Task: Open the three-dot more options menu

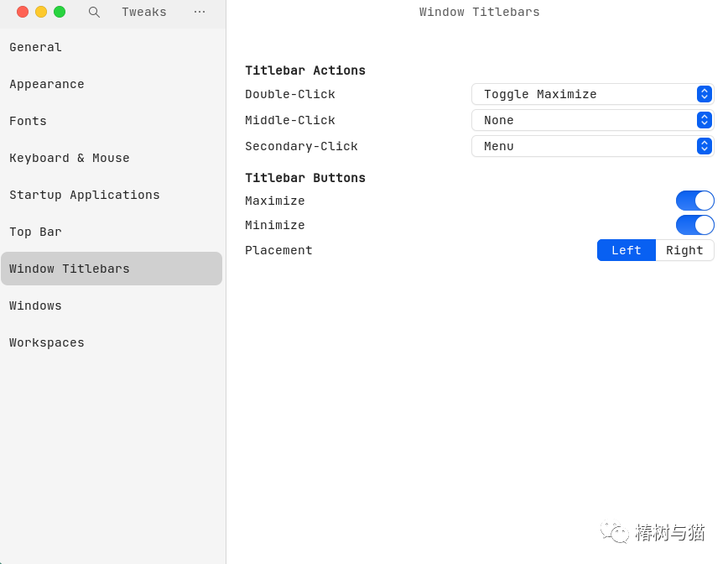Action: click(x=200, y=12)
